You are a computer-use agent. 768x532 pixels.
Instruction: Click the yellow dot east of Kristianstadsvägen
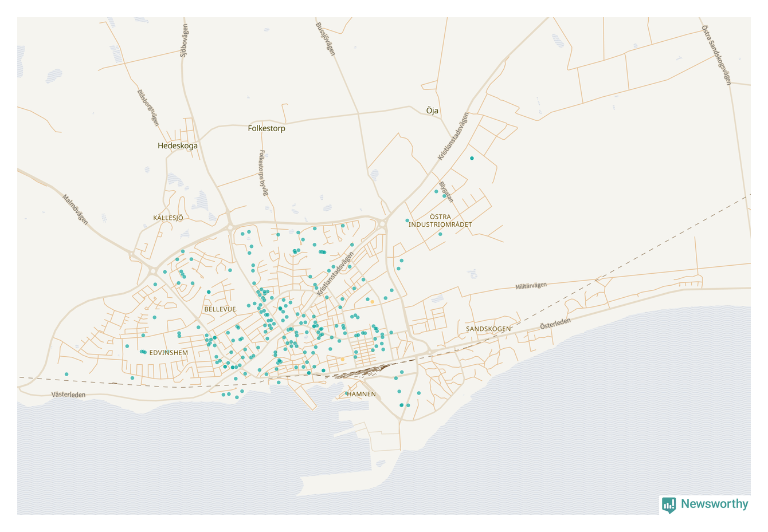pyautogui.click(x=372, y=301)
